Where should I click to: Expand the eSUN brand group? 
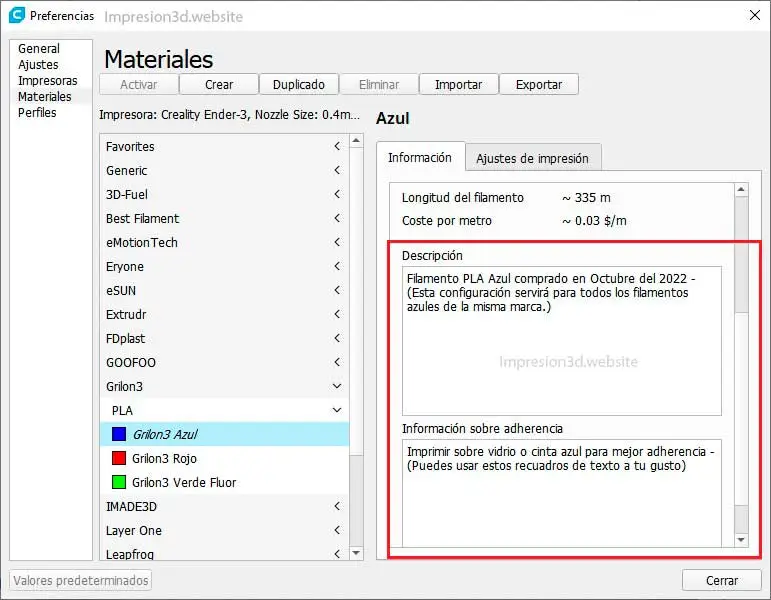pos(337,290)
